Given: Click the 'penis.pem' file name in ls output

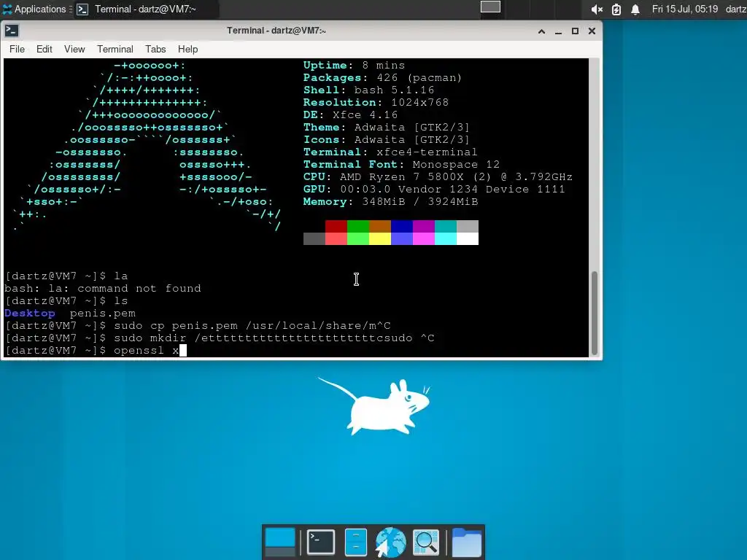Looking at the screenshot, I should click(102, 314).
